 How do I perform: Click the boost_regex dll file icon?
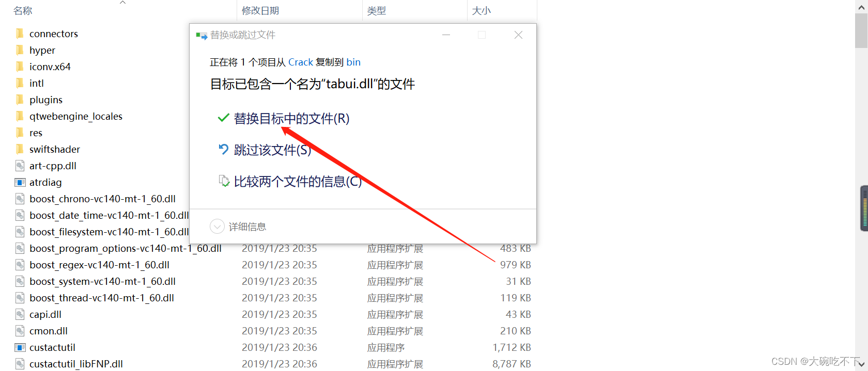[20, 265]
